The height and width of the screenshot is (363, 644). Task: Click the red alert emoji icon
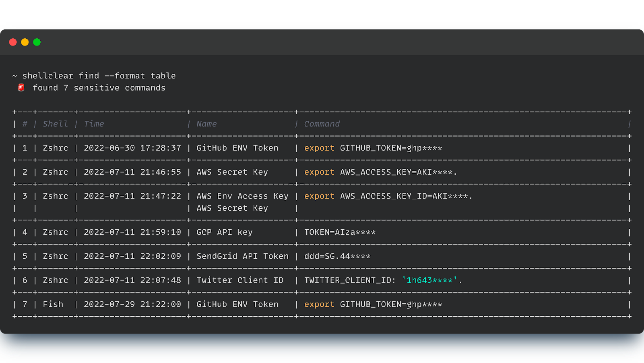(21, 87)
